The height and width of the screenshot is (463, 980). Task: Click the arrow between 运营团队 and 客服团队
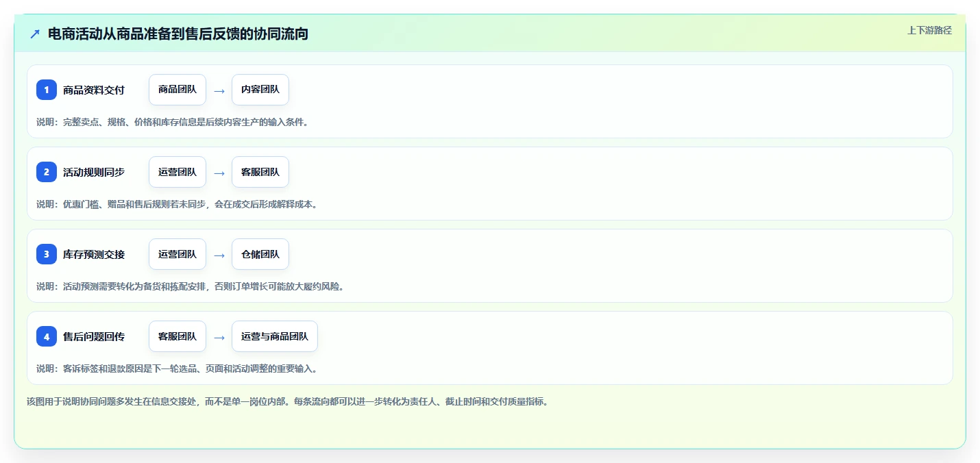(219, 173)
